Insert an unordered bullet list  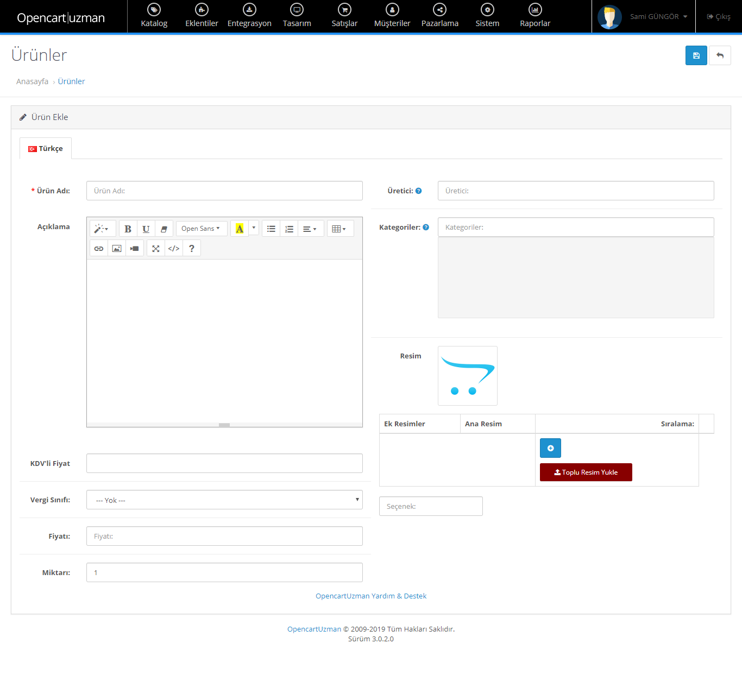pos(271,229)
